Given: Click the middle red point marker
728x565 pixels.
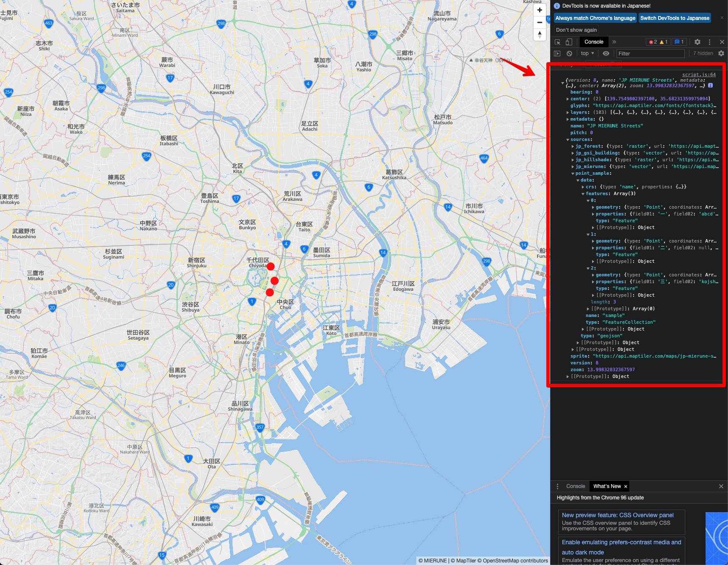Looking at the screenshot, I should click(274, 281).
